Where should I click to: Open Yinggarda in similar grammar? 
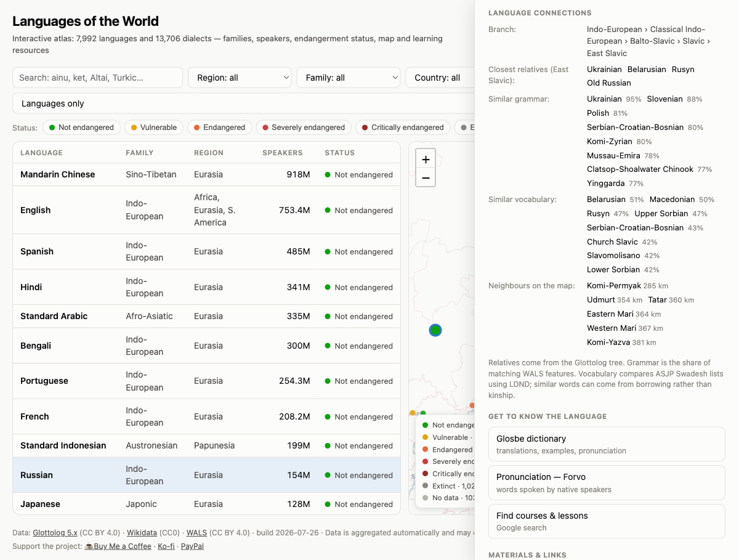(x=606, y=184)
